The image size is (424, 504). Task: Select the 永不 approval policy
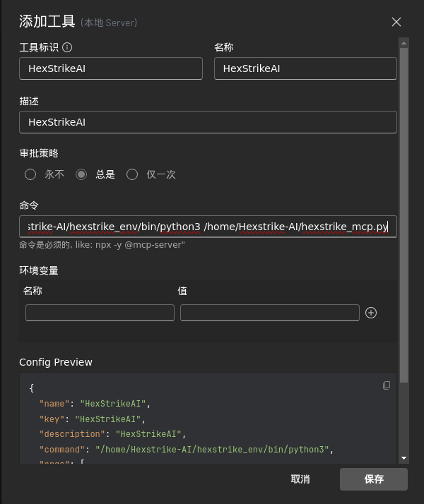point(30,174)
